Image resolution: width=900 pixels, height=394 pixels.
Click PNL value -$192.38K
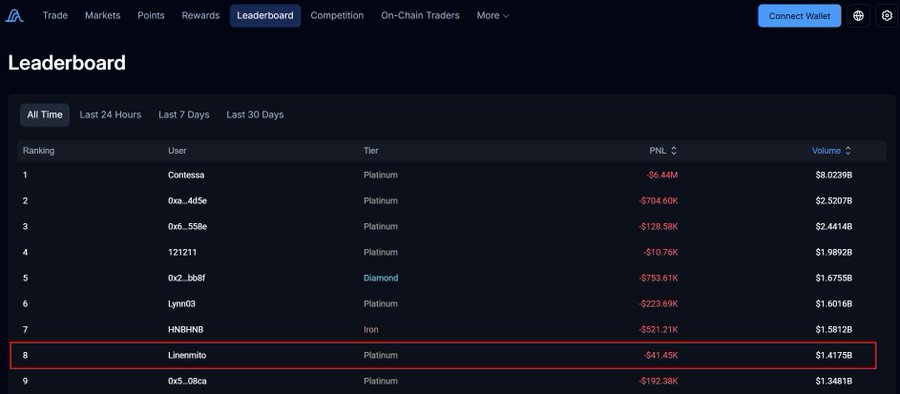[658, 381]
